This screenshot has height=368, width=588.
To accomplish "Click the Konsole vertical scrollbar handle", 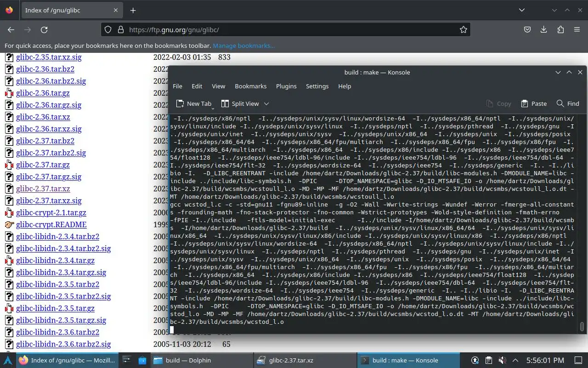I will 582,326.
